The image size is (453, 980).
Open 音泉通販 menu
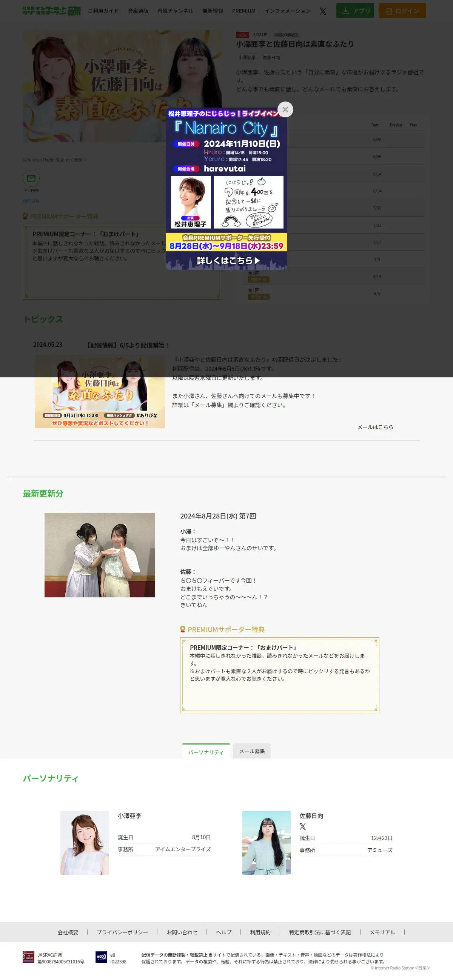[138, 11]
